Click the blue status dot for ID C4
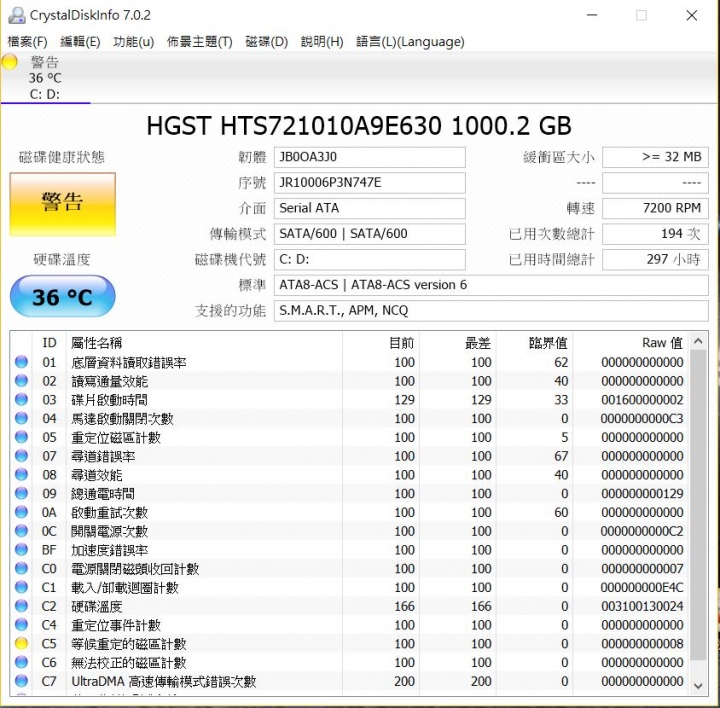The image size is (720, 708). click(21, 625)
